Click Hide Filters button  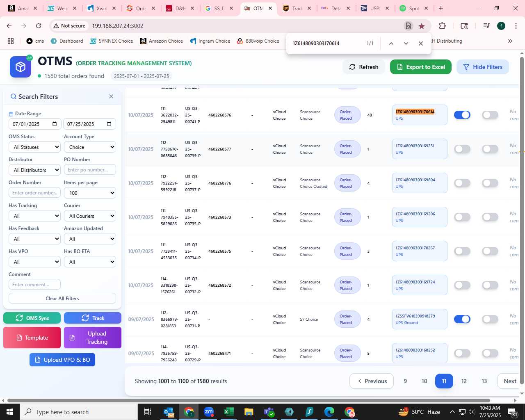point(483,67)
